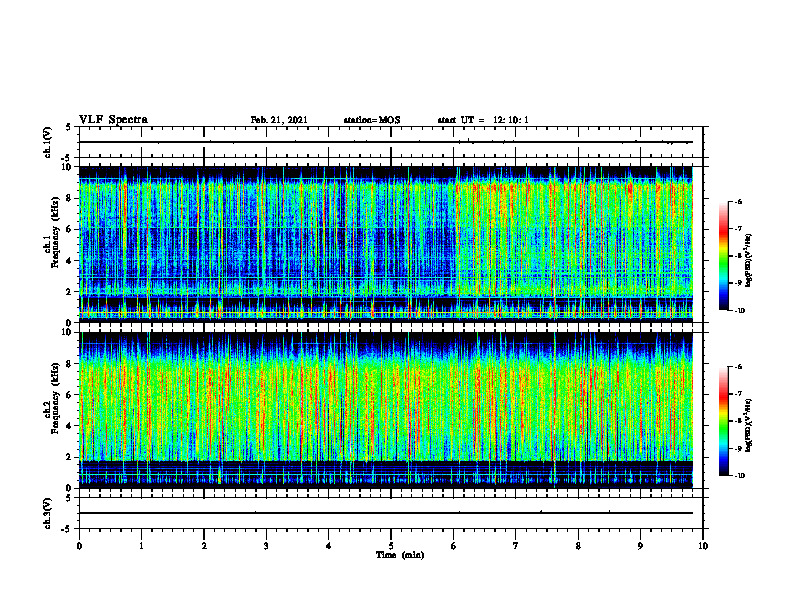Select time axis tick label "3"

click(x=266, y=545)
